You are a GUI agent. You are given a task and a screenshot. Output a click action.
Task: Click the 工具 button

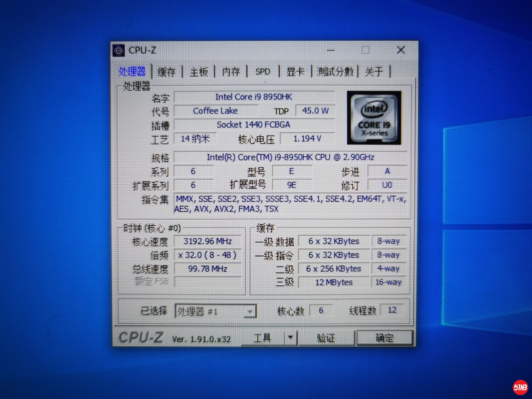click(x=263, y=338)
